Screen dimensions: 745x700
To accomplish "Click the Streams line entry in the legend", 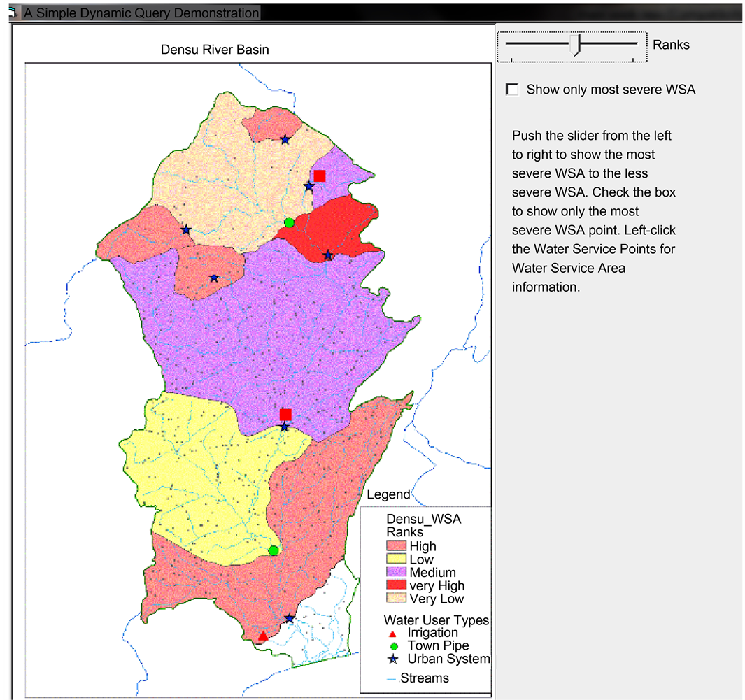I will (x=418, y=678).
